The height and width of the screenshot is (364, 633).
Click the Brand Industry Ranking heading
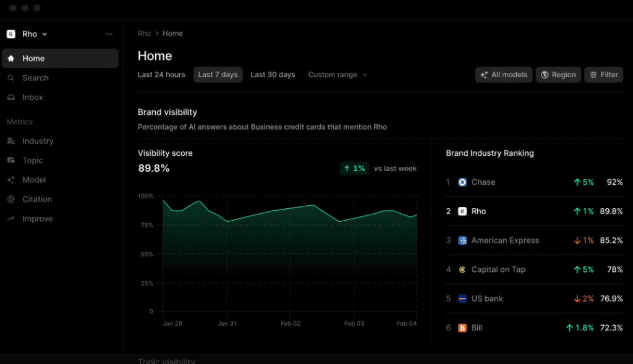click(490, 153)
